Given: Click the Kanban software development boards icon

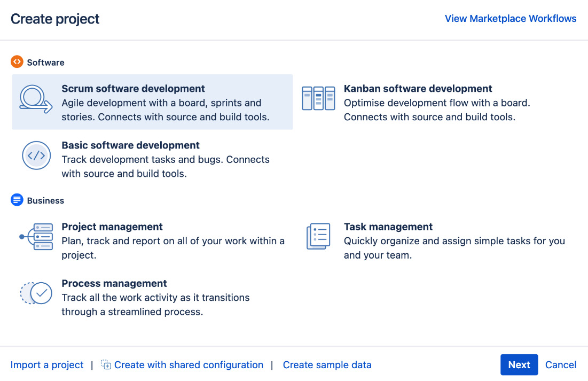Looking at the screenshot, I should (x=318, y=98).
